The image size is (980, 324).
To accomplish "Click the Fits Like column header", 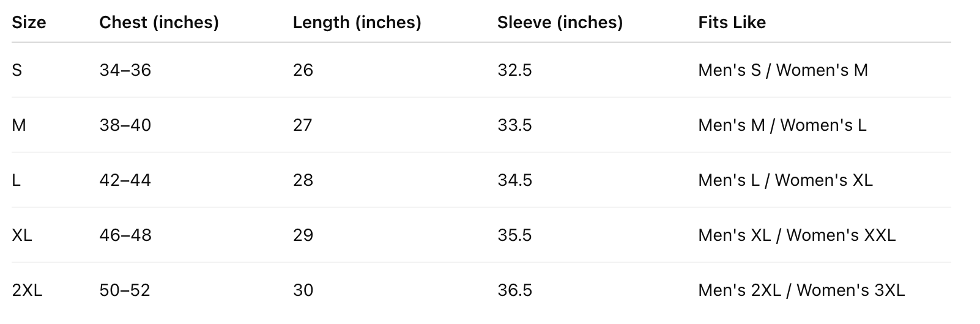I will [732, 23].
